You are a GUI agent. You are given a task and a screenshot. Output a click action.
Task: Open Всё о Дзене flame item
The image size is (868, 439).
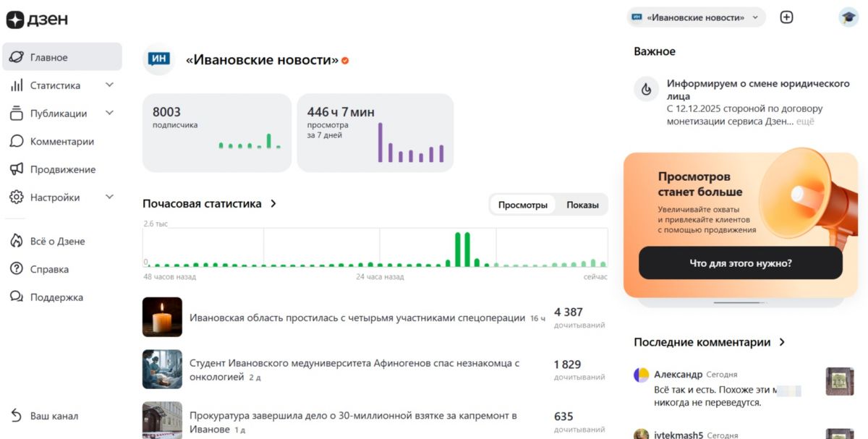tap(57, 242)
